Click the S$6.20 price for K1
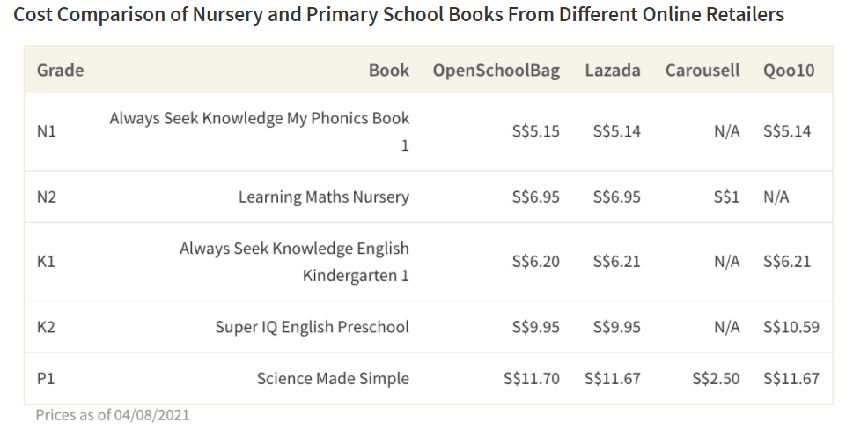 pos(535,262)
